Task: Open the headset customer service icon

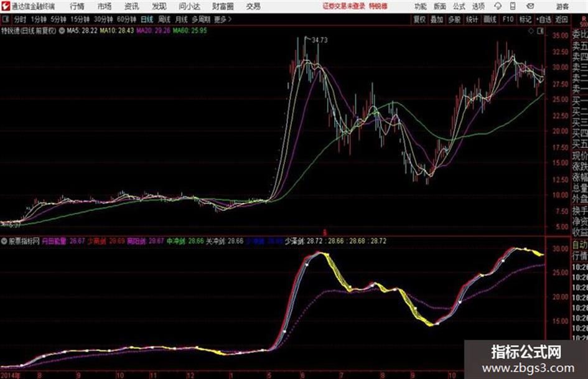Action: coord(498,6)
